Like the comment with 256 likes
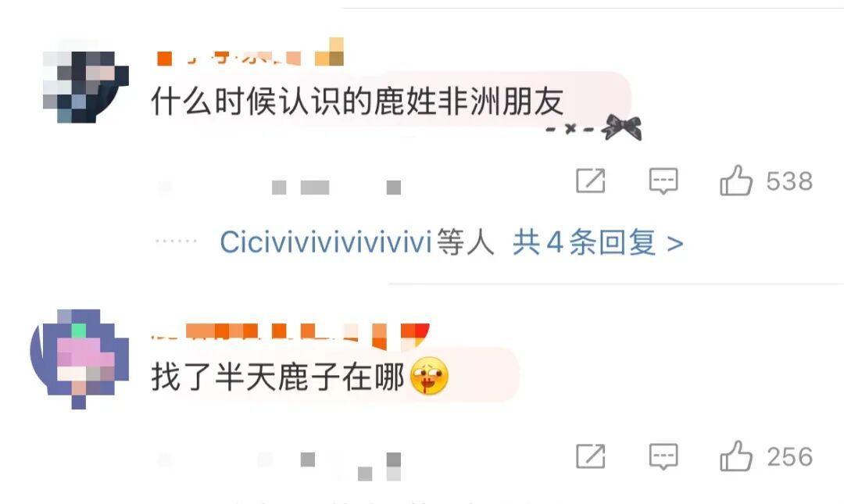 coord(736,456)
